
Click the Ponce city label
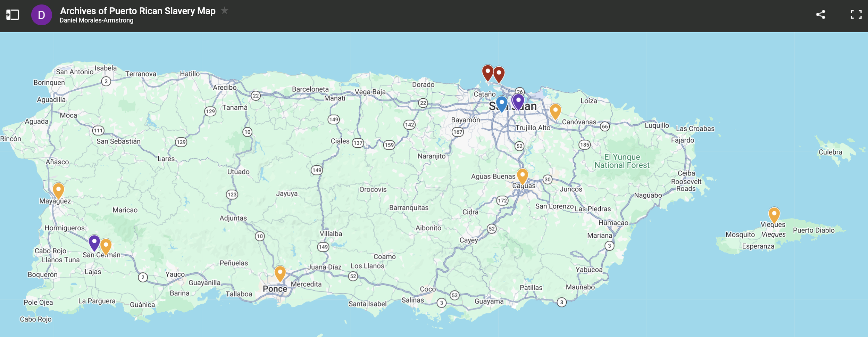coord(275,289)
